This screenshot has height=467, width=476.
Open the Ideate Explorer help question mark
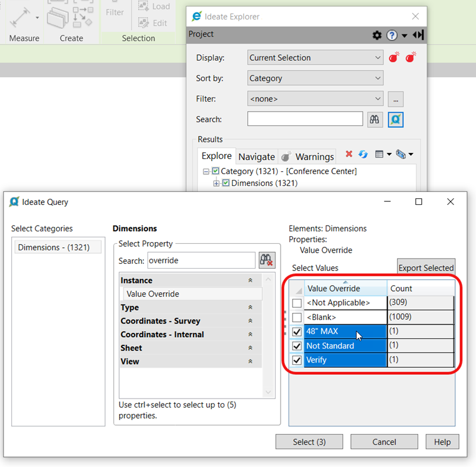(x=392, y=35)
